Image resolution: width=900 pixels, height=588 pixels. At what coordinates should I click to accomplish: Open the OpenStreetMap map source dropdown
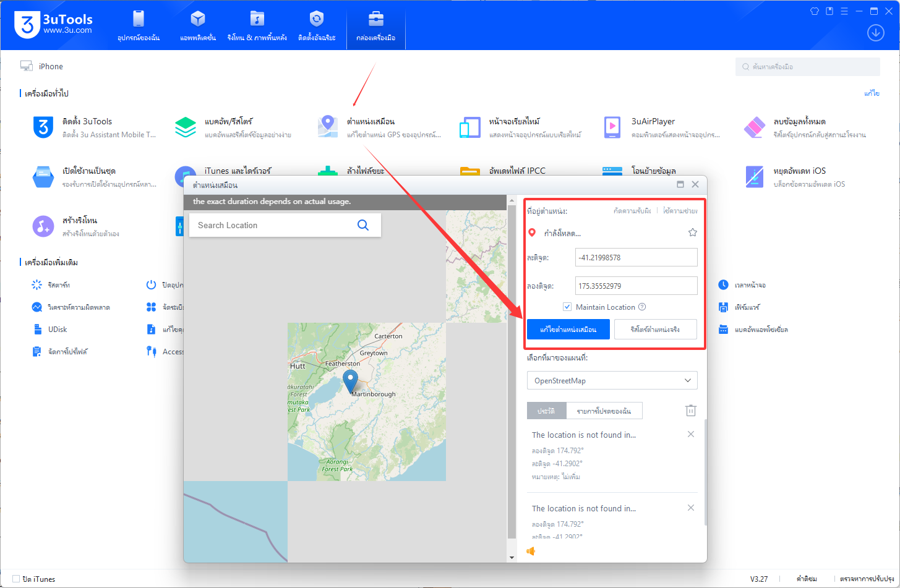612,381
